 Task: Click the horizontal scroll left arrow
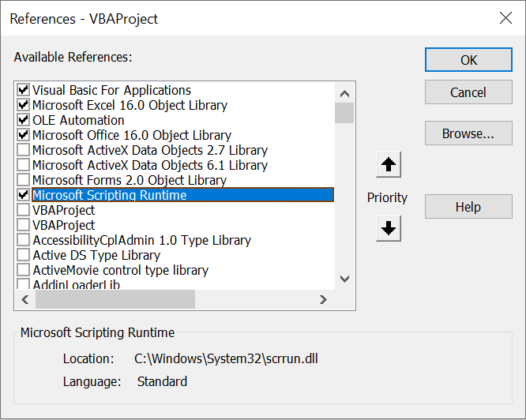pyautogui.click(x=25, y=299)
